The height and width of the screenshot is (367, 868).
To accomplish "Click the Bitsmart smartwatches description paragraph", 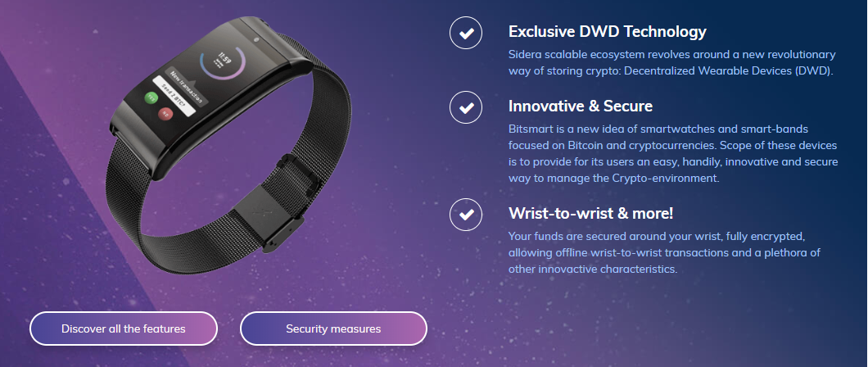I will (672, 153).
